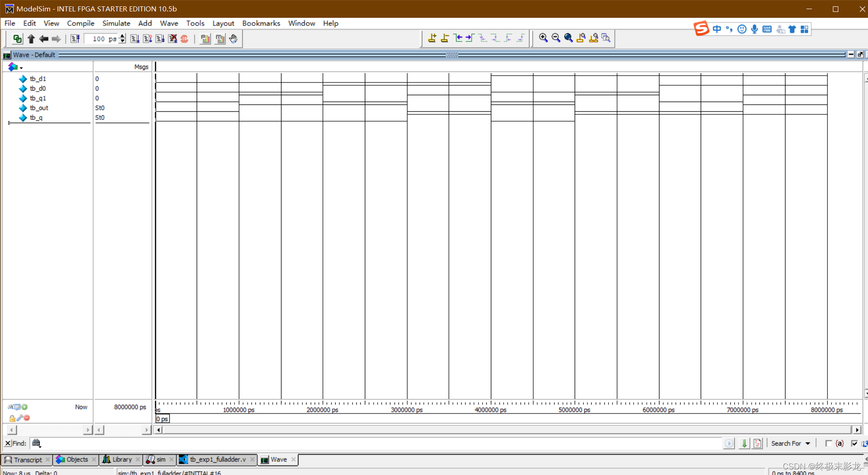Click the Zoom Full icon

click(x=568, y=38)
